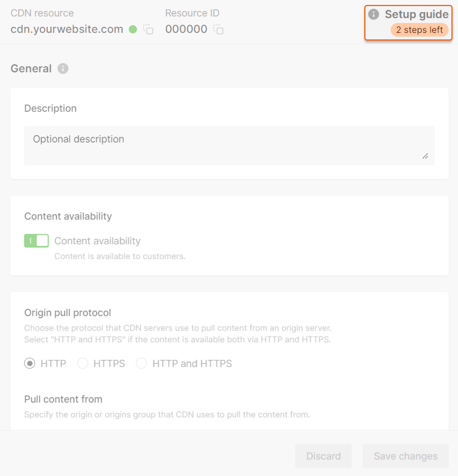Click the description box resize handle
The height and width of the screenshot is (476, 458).
tap(425, 156)
